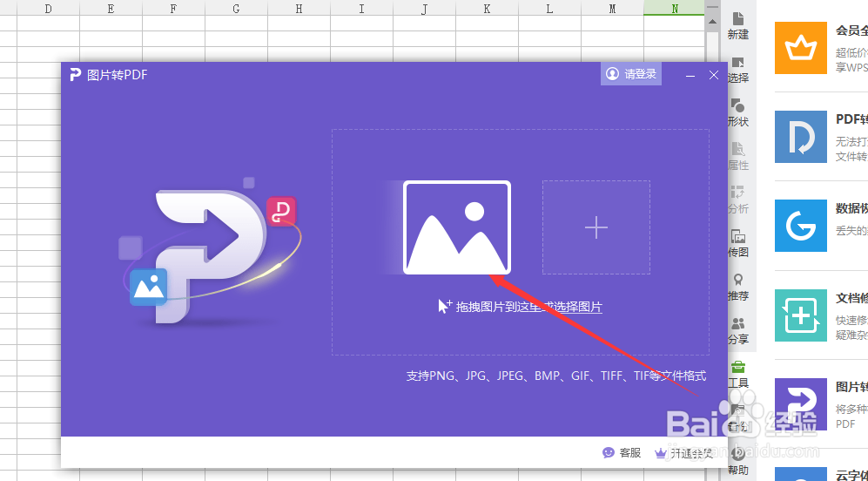
Task: Click the 传图 (Upload image) sidebar icon
Action: click(x=738, y=243)
